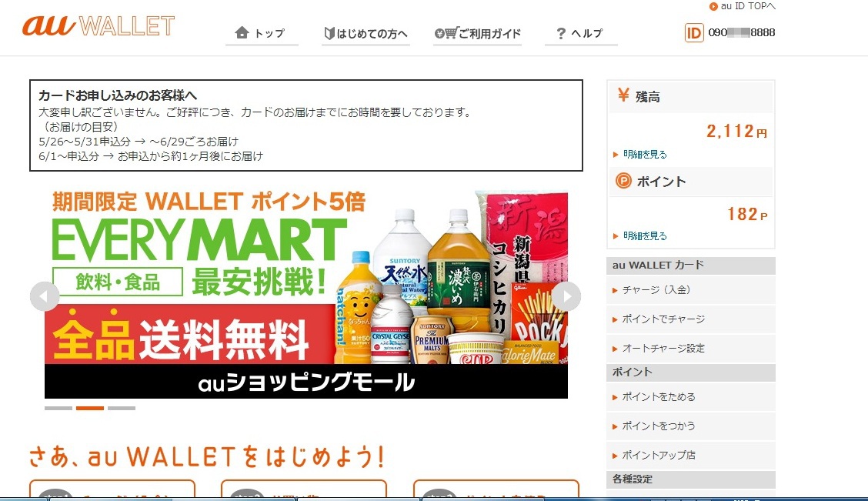Click the question mark help icon

click(x=561, y=34)
